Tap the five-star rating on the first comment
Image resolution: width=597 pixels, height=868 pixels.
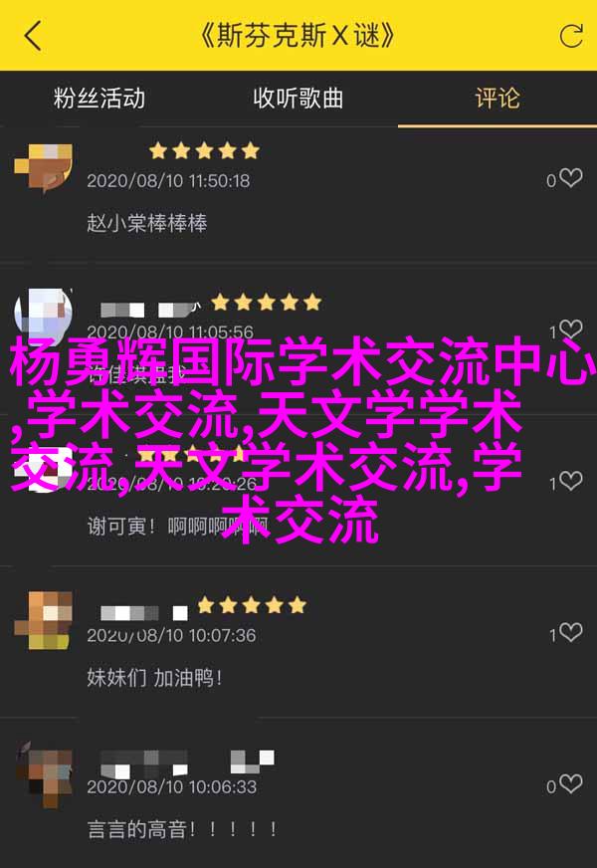tap(204, 150)
